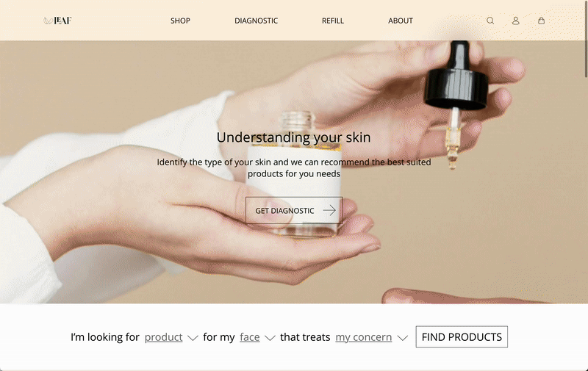
Task: Open the underlined "product" selector
Action: (163, 337)
